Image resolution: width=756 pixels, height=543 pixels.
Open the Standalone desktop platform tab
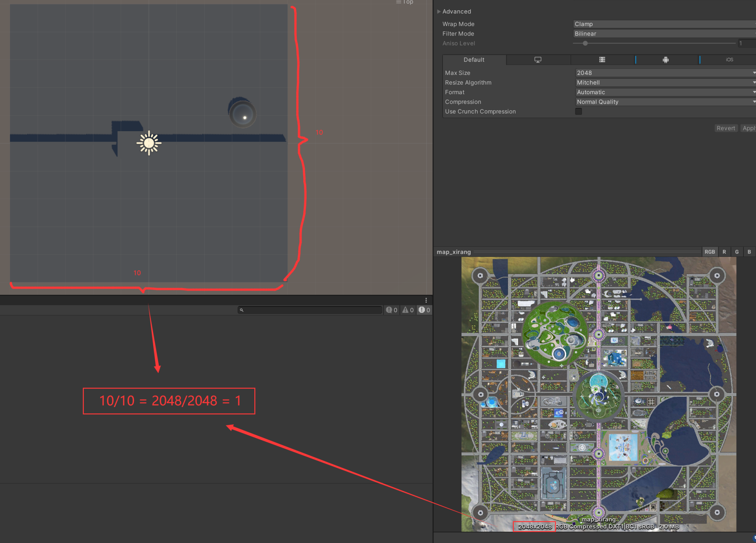pos(537,60)
